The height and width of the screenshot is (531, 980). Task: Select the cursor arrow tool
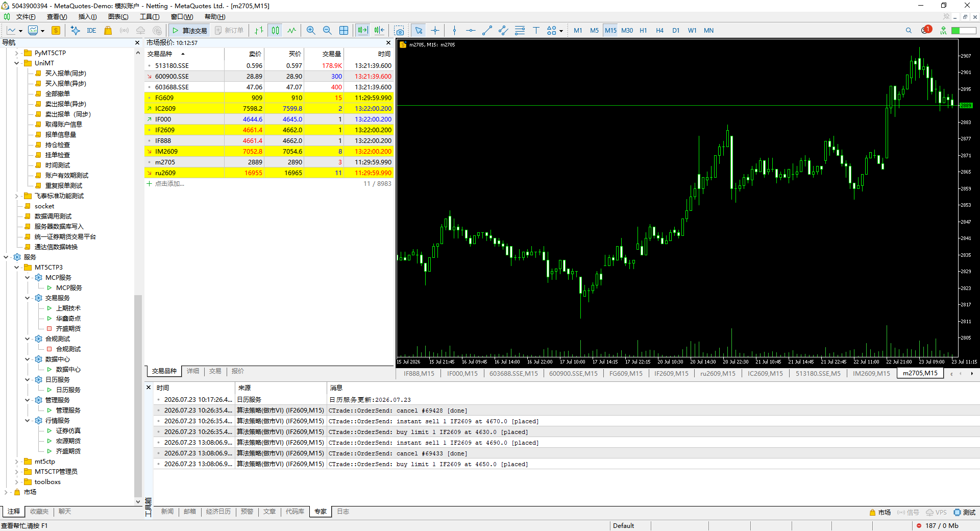(419, 31)
